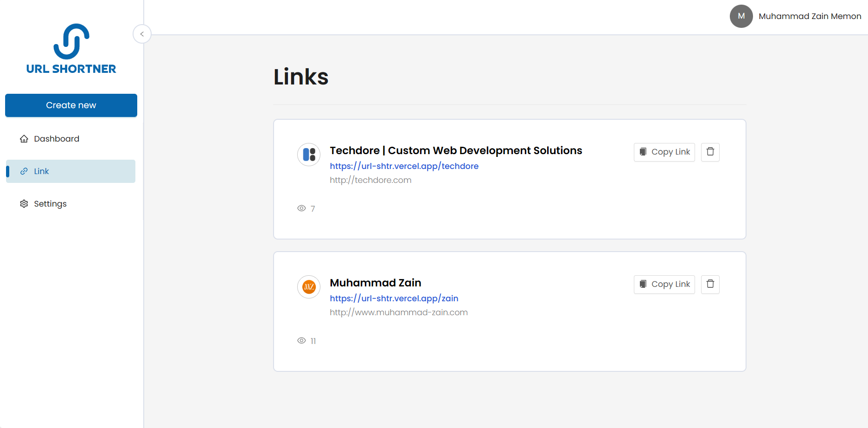Click the Dashboard home icon

(24, 138)
